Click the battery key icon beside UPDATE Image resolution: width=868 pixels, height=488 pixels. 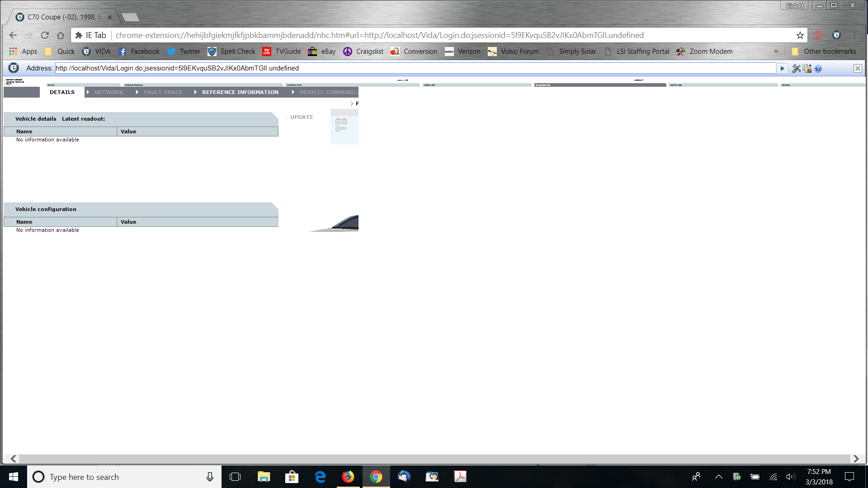coord(341,125)
